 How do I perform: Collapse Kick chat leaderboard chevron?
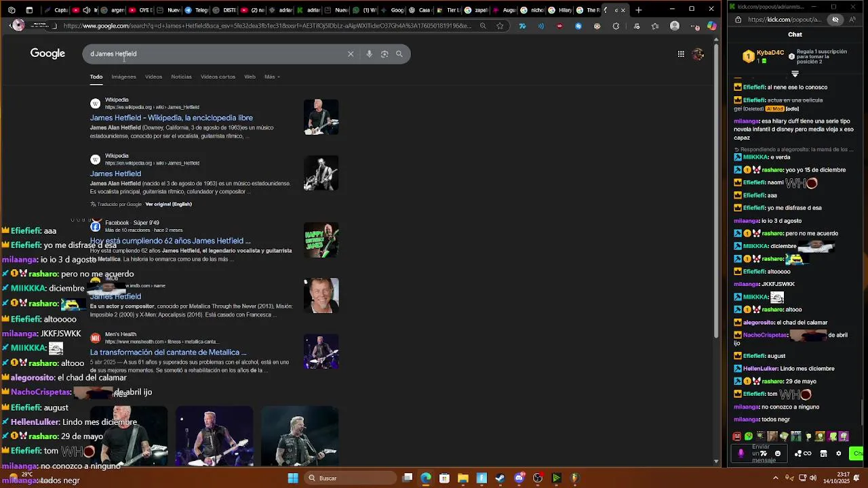tap(795, 73)
